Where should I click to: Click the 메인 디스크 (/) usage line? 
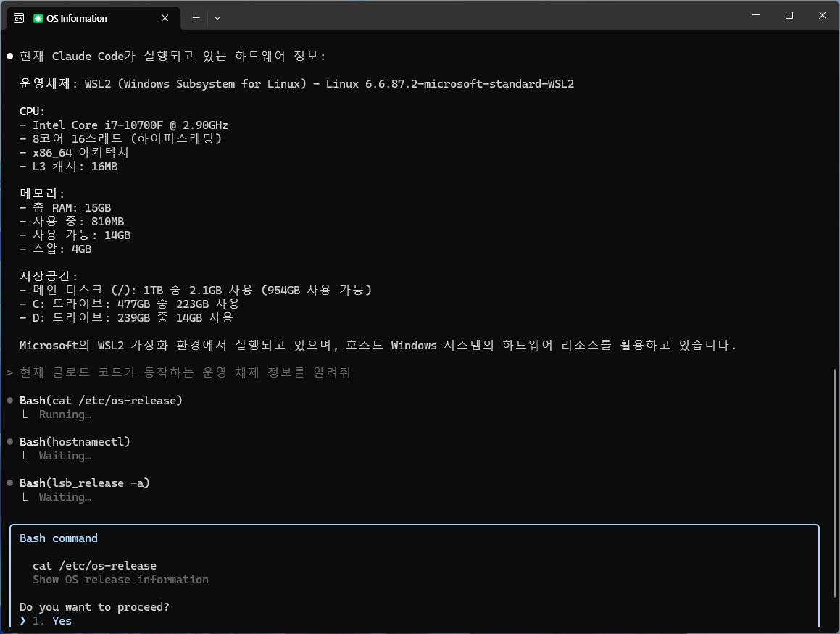click(196, 291)
